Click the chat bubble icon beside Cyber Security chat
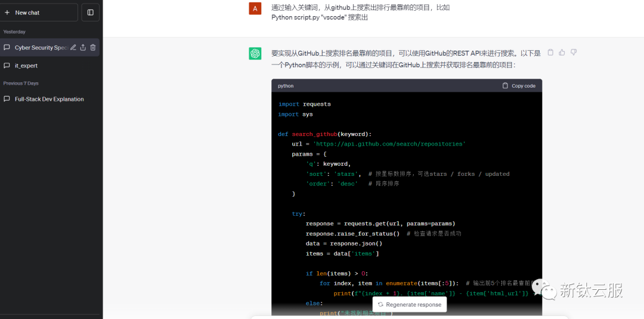The width and height of the screenshot is (644, 319). click(7, 48)
